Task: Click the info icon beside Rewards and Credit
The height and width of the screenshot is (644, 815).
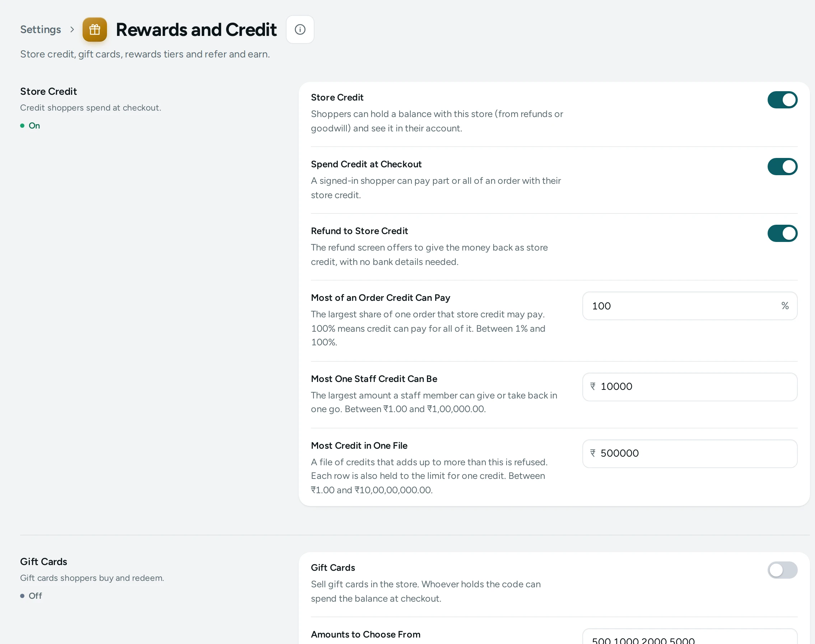Action: 300,29
